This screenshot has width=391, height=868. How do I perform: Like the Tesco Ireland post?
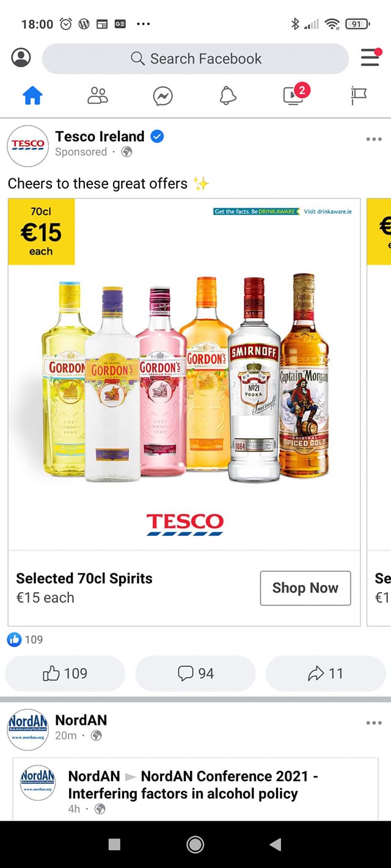[65, 673]
